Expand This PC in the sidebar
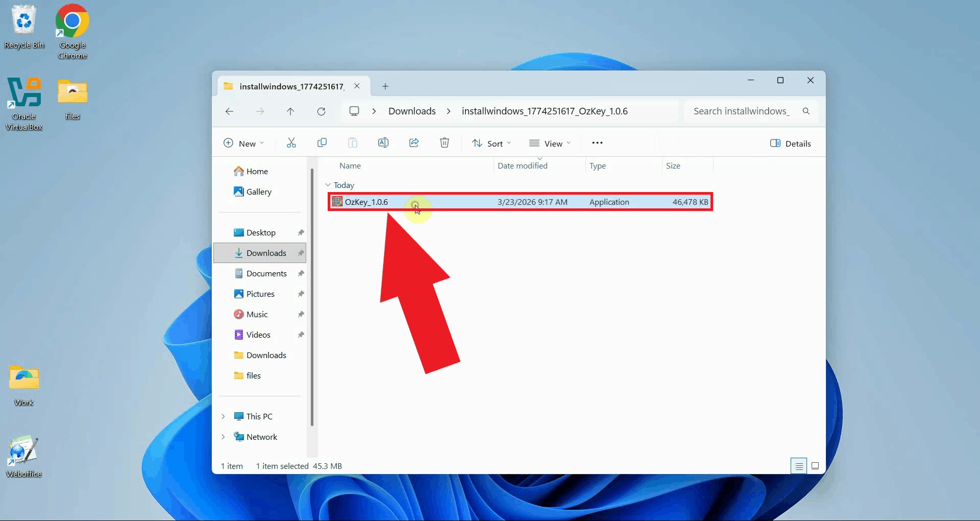 pyautogui.click(x=223, y=416)
